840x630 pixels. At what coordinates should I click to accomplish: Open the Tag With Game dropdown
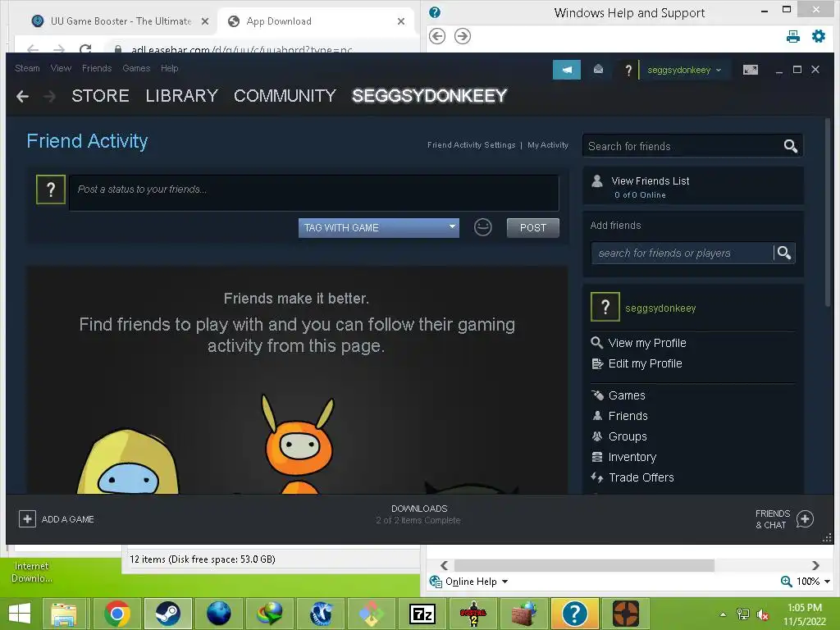pos(378,228)
